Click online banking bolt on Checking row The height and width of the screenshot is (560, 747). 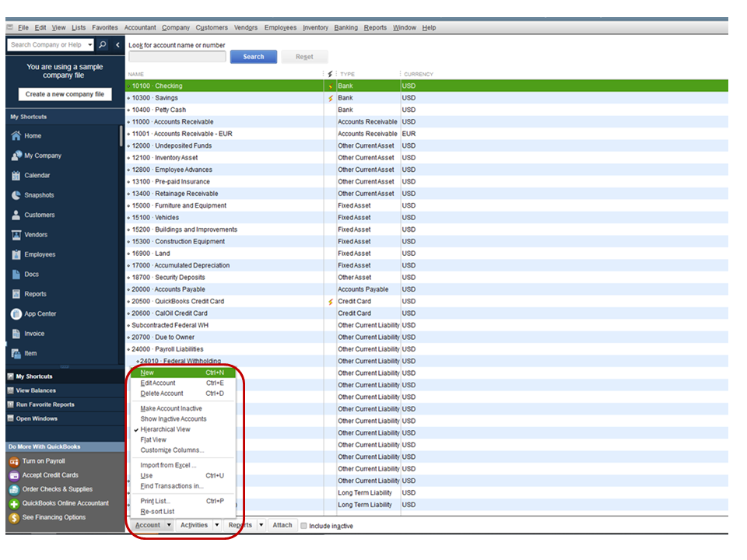(x=331, y=86)
